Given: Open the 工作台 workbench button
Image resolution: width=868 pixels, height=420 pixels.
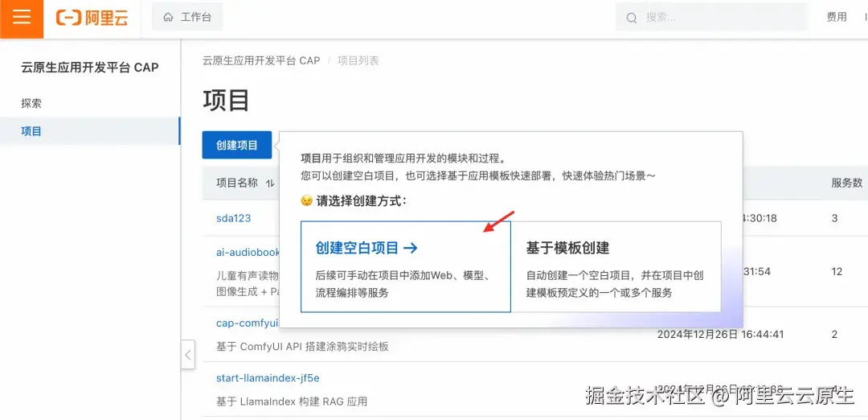Looking at the screenshot, I should click(187, 17).
